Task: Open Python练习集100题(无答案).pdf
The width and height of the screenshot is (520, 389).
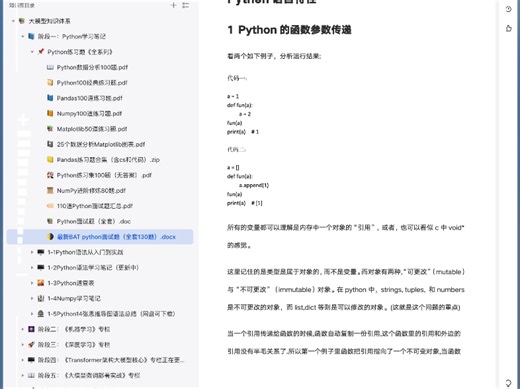Action: 104,175
